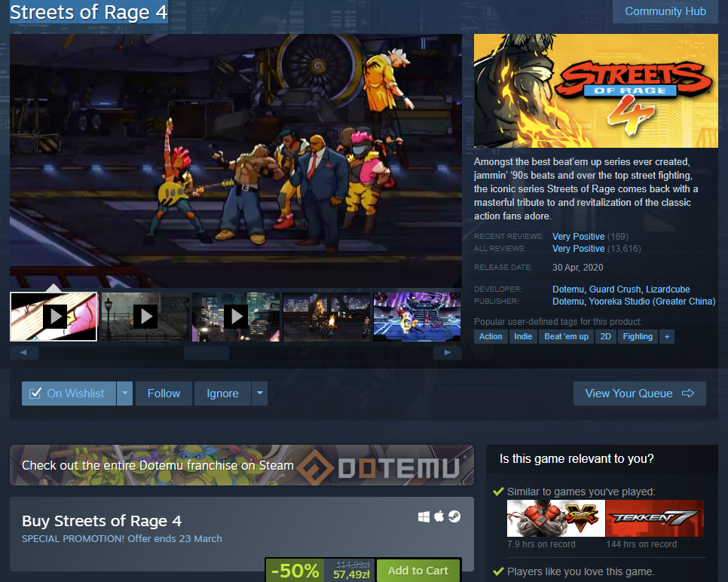Image resolution: width=728 pixels, height=582 pixels.
Task: Click the right arrow of thumbnail strip
Action: [447, 353]
